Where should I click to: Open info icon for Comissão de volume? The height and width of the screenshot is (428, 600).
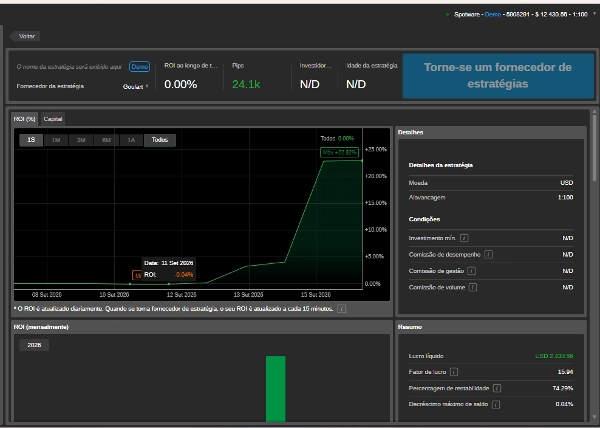473,288
